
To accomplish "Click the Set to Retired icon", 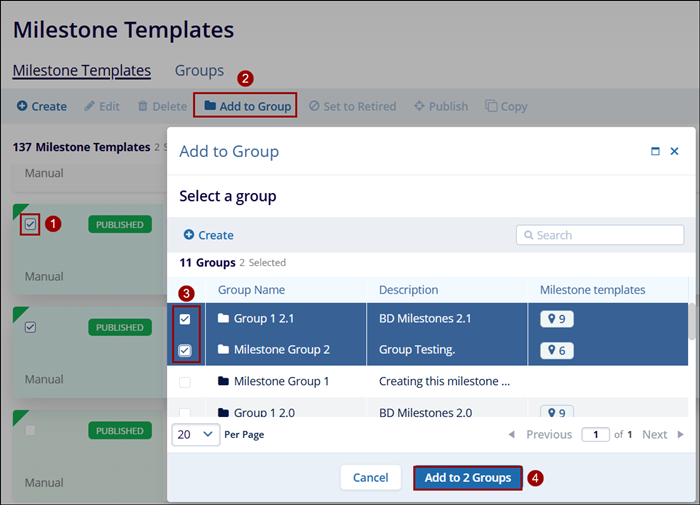I will click(314, 106).
